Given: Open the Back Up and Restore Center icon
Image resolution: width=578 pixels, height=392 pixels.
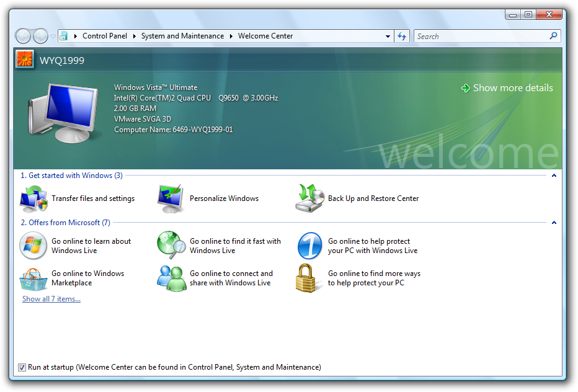Looking at the screenshot, I should coord(309,198).
